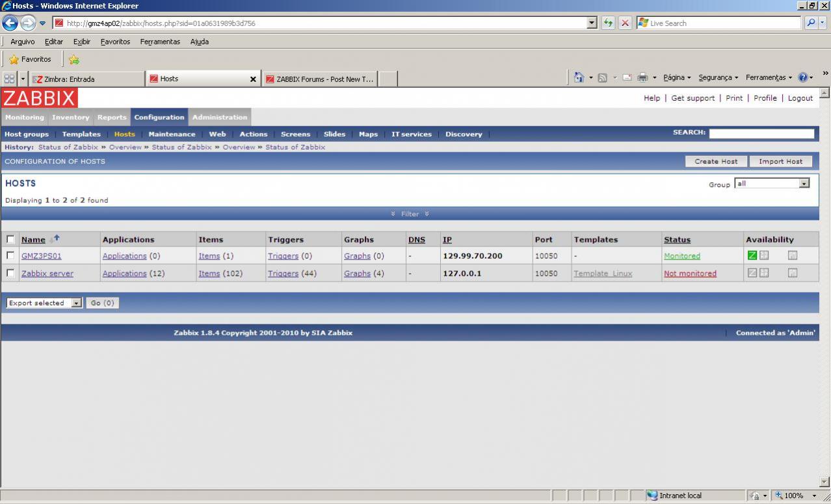Sort by the Status column header
Image resolution: width=831 pixels, height=504 pixels.
coord(677,239)
